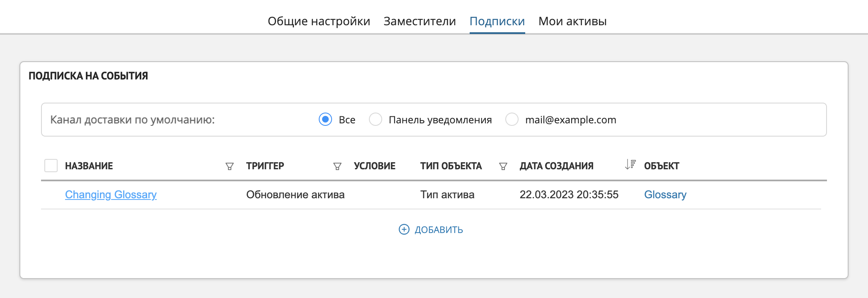Image resolution: width=868 pixels, height=298 pixels.
Task: Select mail@example.com delivery radio button
Action: tap(512, 120)
